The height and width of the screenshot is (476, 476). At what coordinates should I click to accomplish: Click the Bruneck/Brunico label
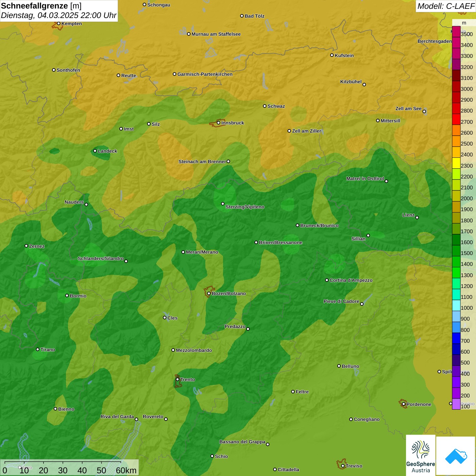coord(319,225)
